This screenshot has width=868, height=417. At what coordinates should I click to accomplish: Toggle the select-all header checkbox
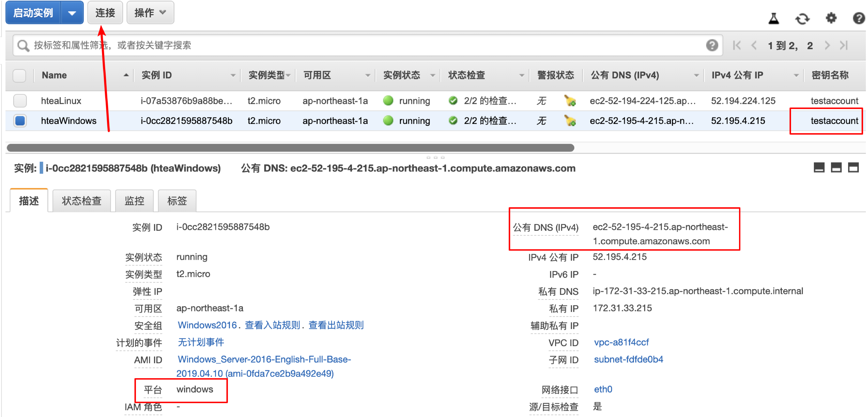tap(20, 75)
